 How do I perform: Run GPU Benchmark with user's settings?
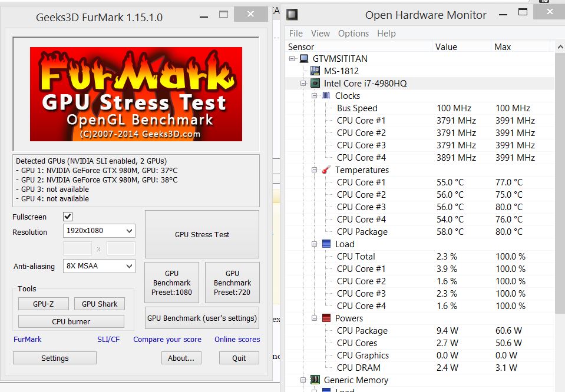tap(201, 318)
